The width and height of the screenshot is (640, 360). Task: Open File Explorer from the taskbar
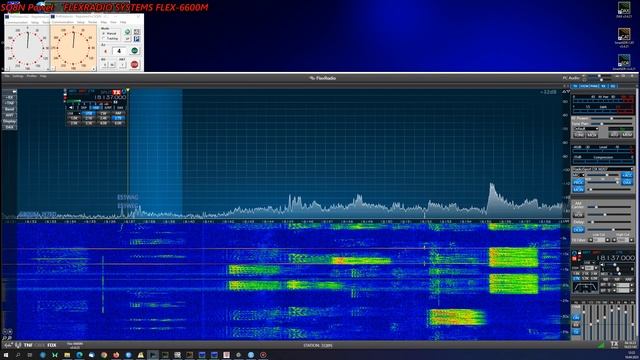[67, 355]
